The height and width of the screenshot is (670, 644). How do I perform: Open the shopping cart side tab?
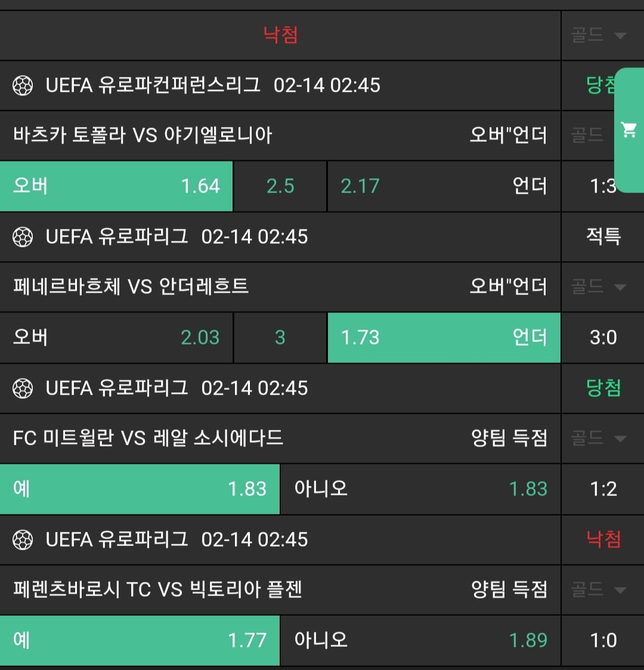629,130
